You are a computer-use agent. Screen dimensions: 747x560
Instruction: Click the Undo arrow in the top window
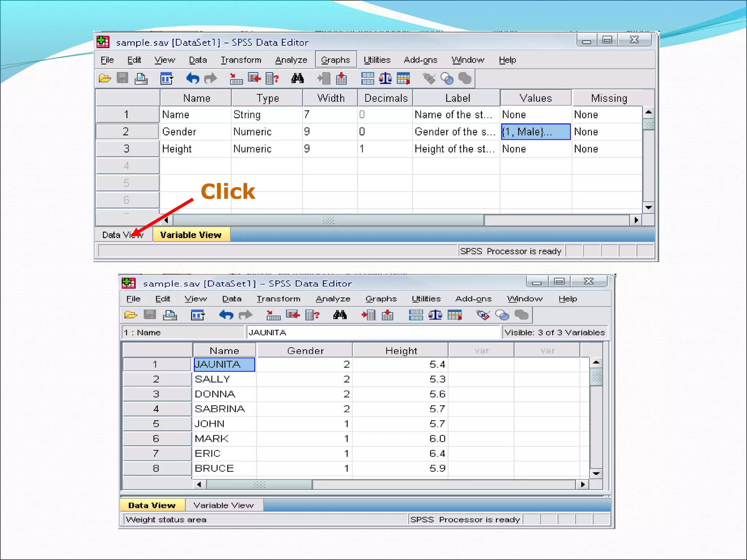(x=192, y=78)
